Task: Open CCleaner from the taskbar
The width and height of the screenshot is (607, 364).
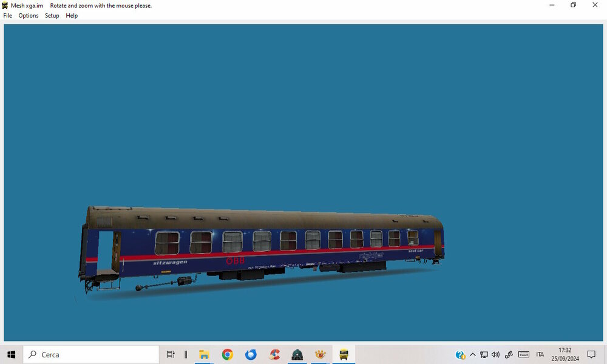Action: click(274, 354)
